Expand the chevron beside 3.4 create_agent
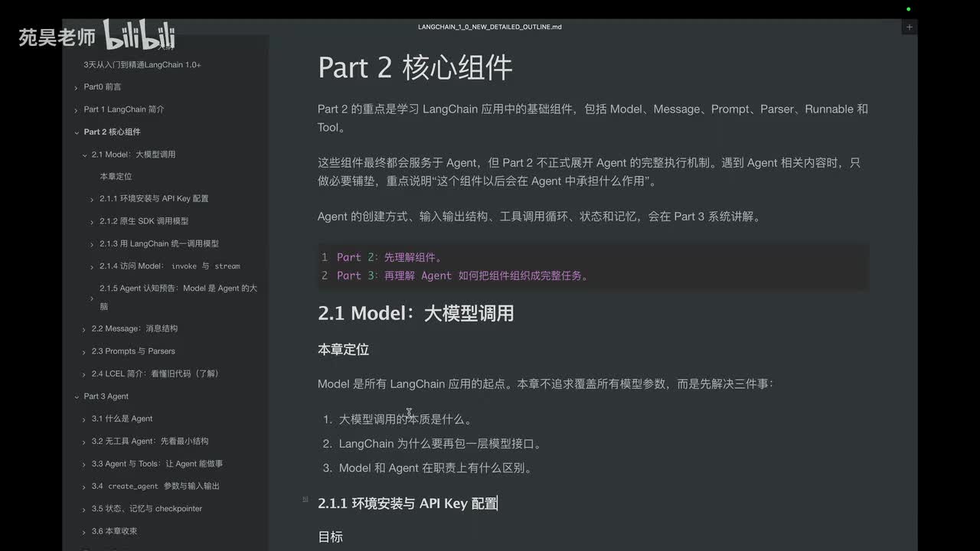Image resolution: width=980 pixels, height=551 pixels. [x=84, y=487]
